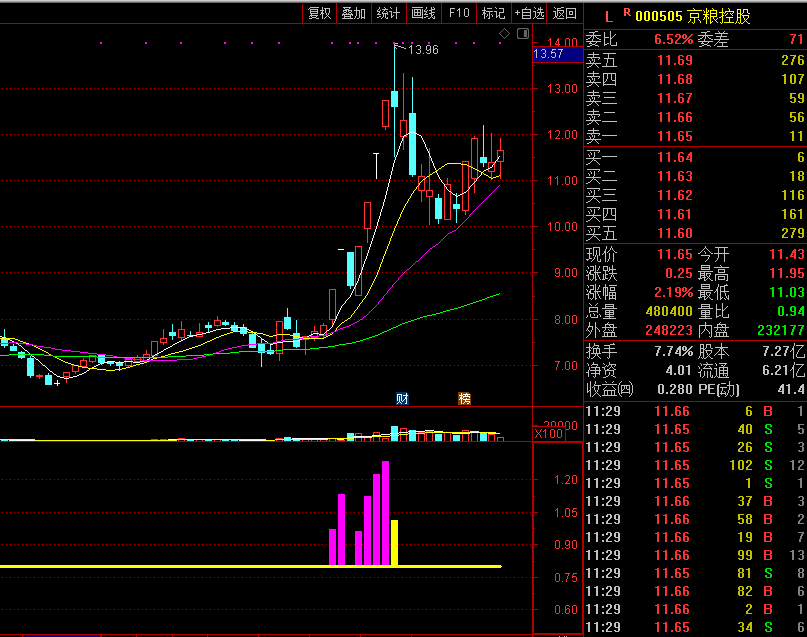The image size is (807, 637).
Task: Select the 卖五 ask row at 11.69
Action: pyautogui.click(x=695, y=60)
